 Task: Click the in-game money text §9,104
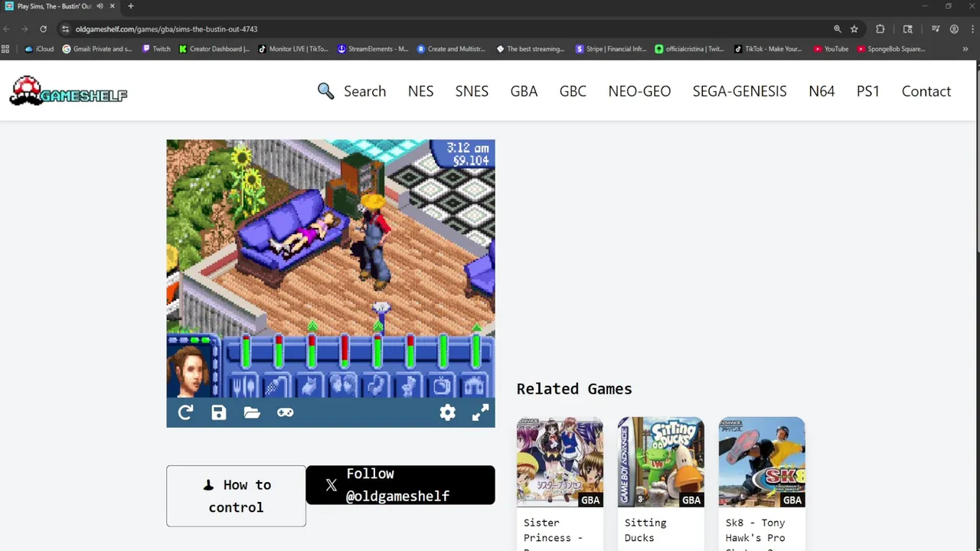[471, 161]
